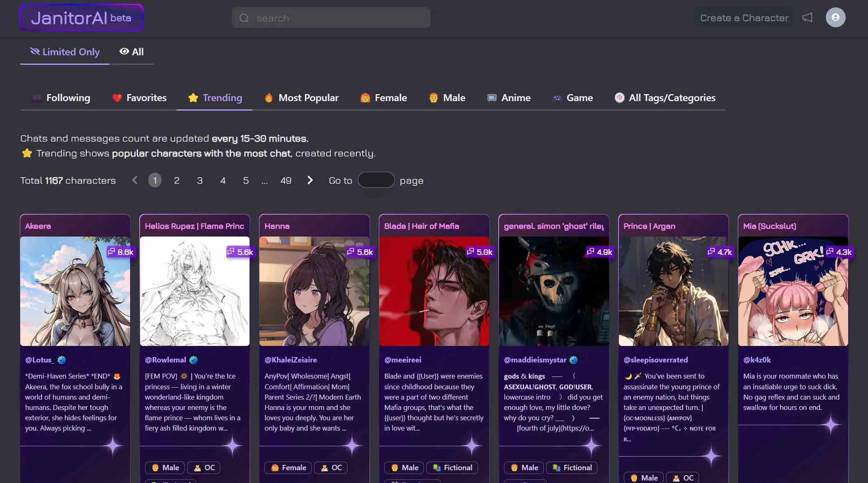The height and width of the screenshot is (483, 868).
Task: Click the announcements megaphone icon
Action: (x=807, y=18)
